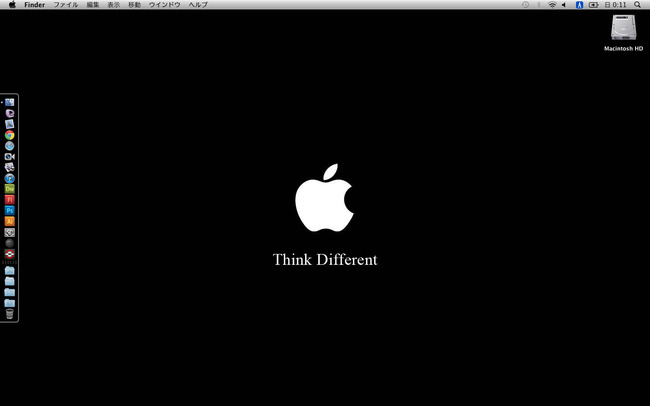Open System Preferences gear icon in Dock
Image resolution: width=650 pixels, height=406 pixels.
coord(10,232)
